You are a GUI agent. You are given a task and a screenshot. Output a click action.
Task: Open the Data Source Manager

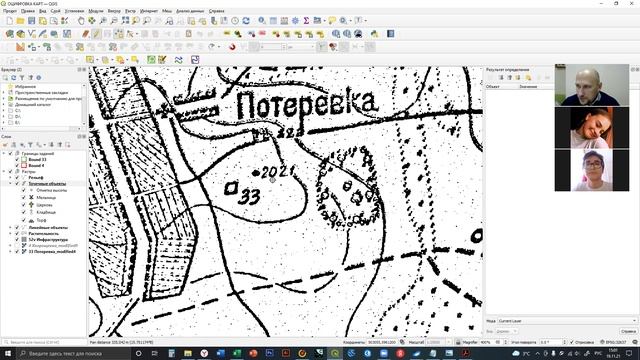click(9, 34)
